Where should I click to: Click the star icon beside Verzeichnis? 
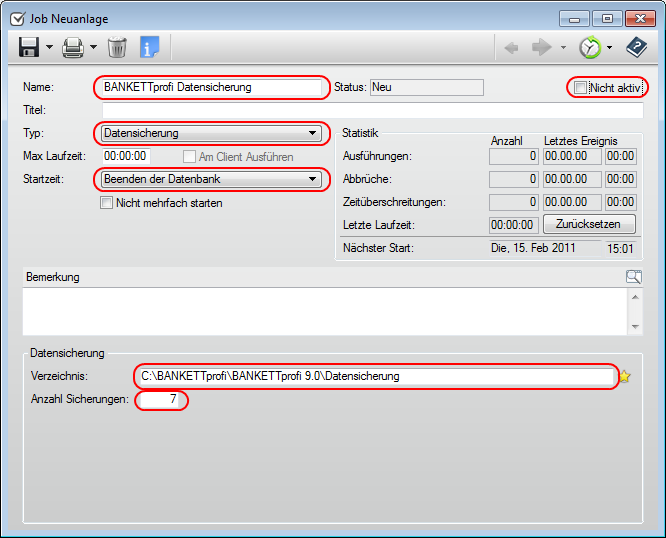click(x=626, y=377)
